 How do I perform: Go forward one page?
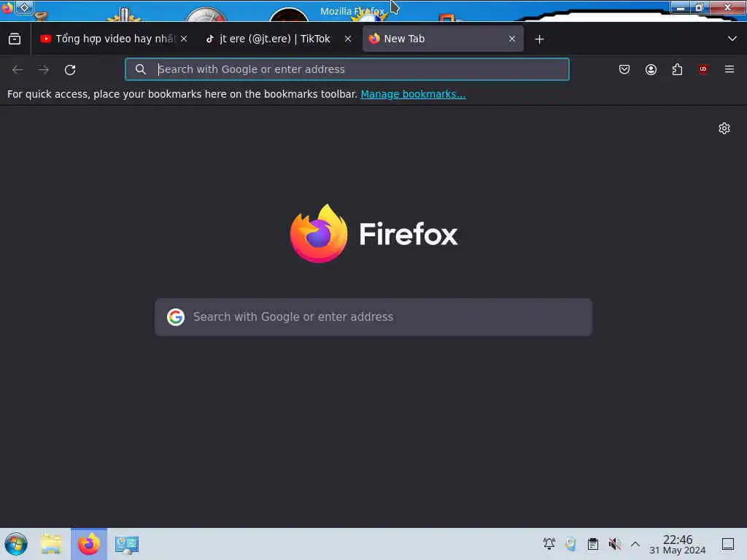44,70
